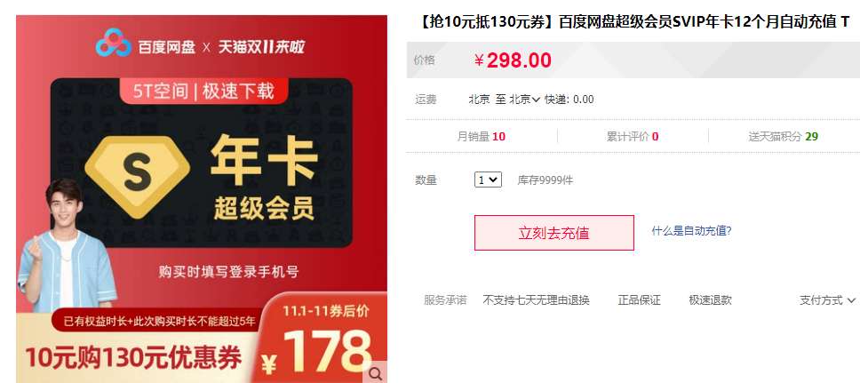
Task: Click the gold S diamond badge
Action: pos(138,175)
